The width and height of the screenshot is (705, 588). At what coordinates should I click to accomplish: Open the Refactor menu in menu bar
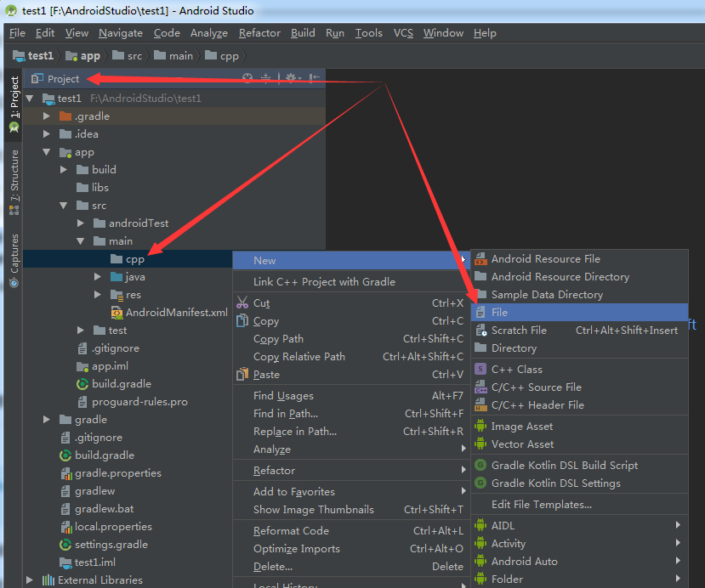[259, 33]
